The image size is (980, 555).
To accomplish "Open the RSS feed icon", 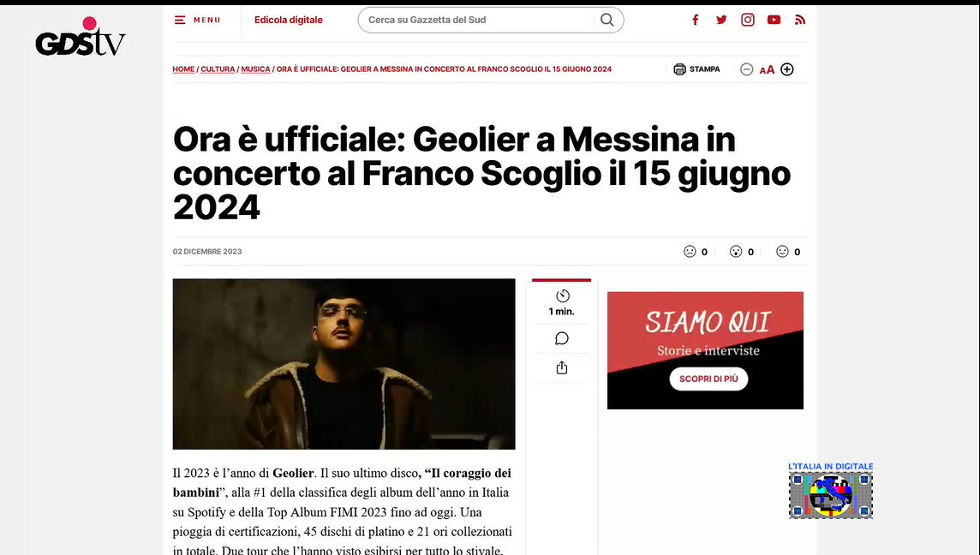I will [x=800, y=20].
